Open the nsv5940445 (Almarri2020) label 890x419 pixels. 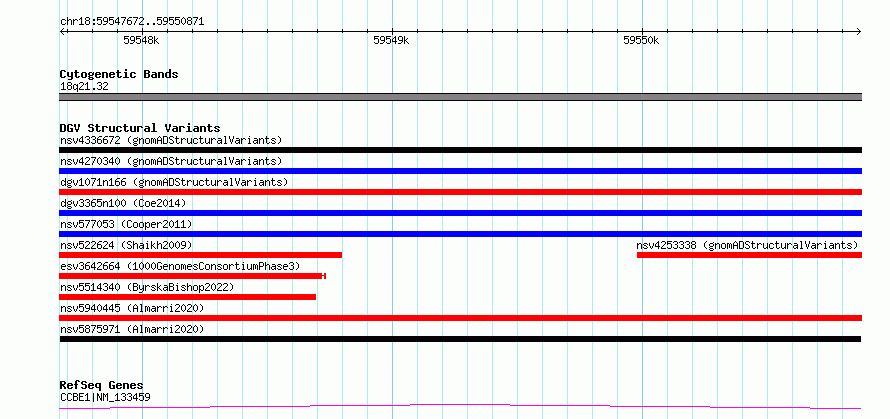[132, 308]
